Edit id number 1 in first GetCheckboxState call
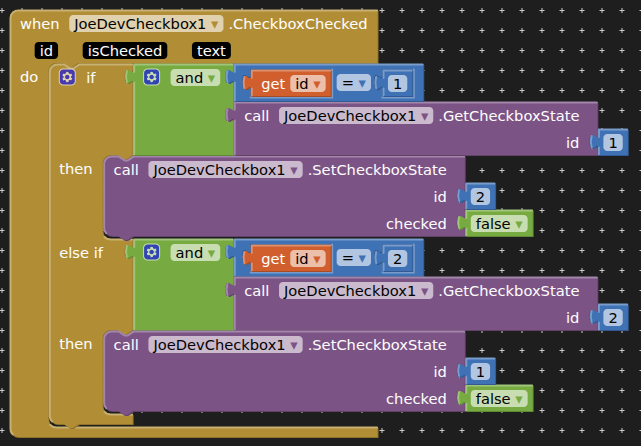641x446 pixels. 613,143
